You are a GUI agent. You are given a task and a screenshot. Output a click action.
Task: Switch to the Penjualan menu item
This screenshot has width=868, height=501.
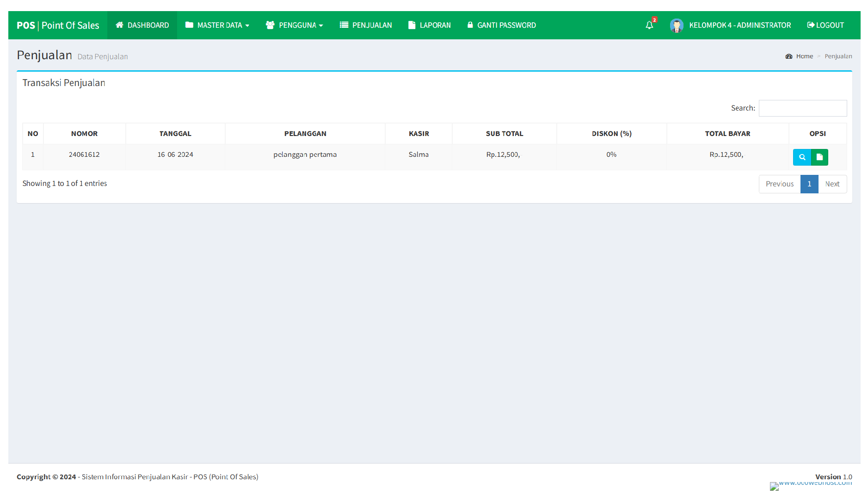pos(366,25)
